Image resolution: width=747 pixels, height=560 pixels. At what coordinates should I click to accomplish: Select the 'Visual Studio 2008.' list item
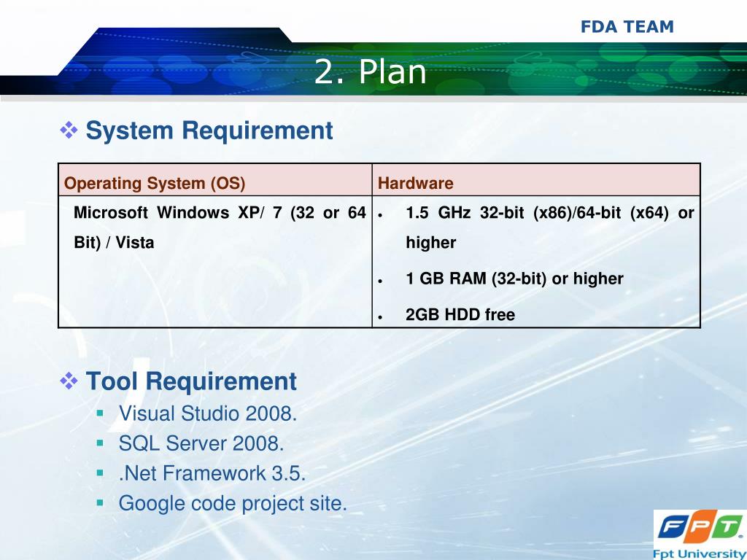208,413
